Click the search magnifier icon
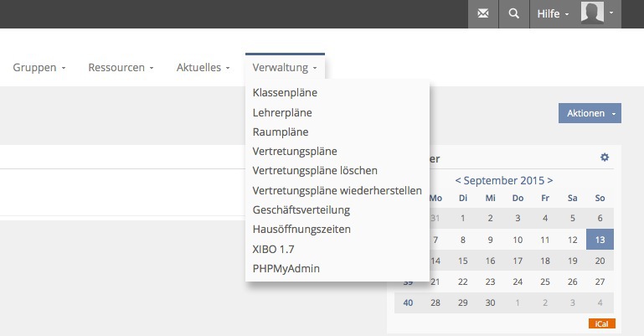This screenshot has height=336, width=644. pos(513,14)
